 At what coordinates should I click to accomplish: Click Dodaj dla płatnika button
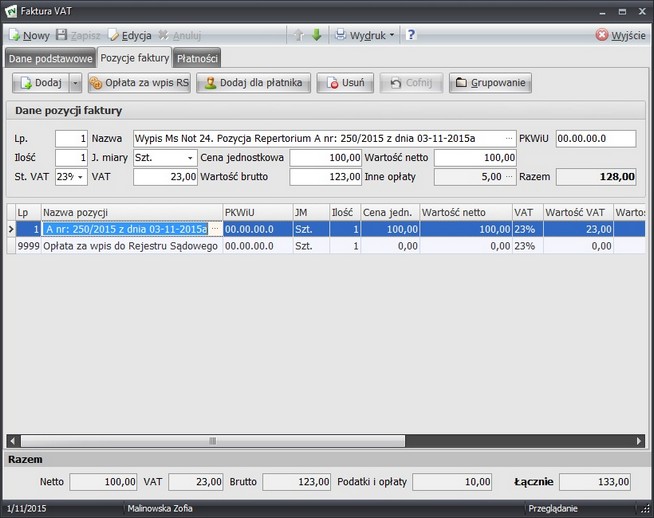click(254, 83)
